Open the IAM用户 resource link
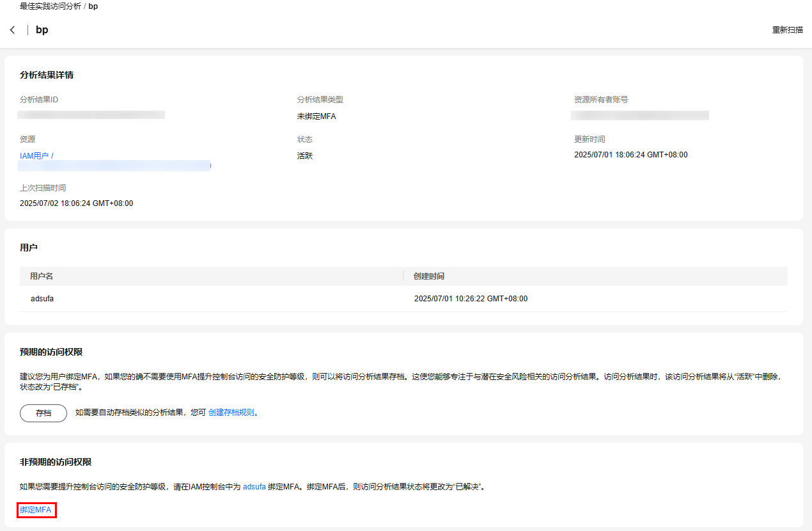The width and height of the screenshot is (812, 531). pyautogui.click(x=36, y=155)
